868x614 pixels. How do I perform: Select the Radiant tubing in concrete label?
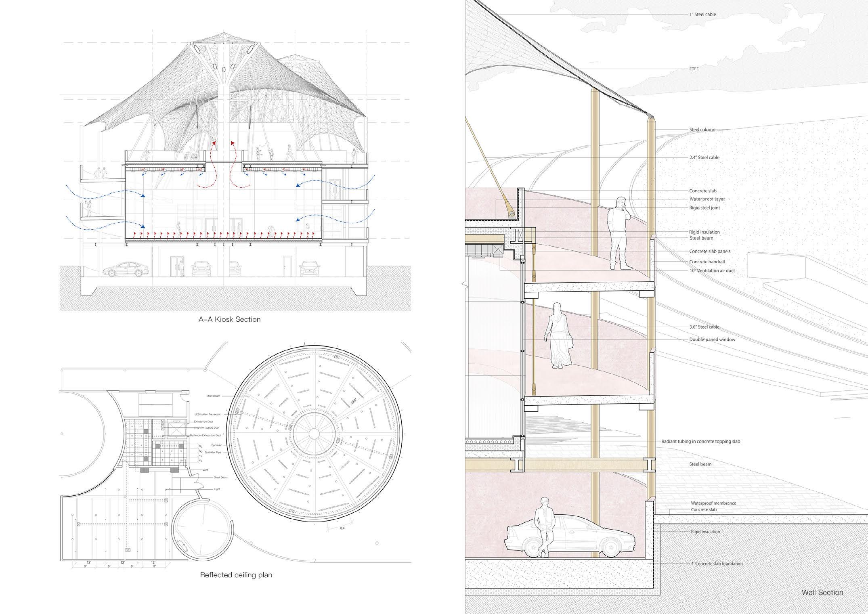click(x=700, y=442)
